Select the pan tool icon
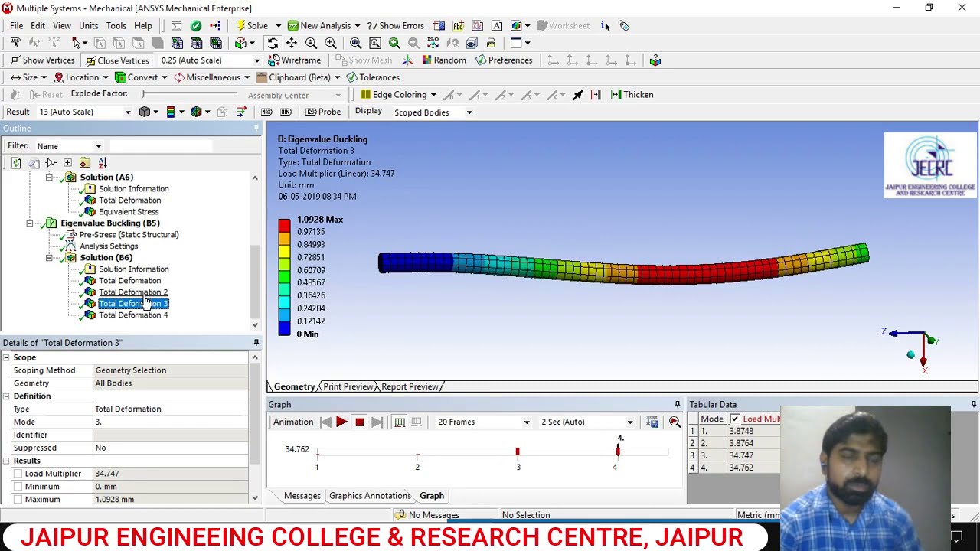Viewport: 980px width, 551px height. click(x=292, y=43)
